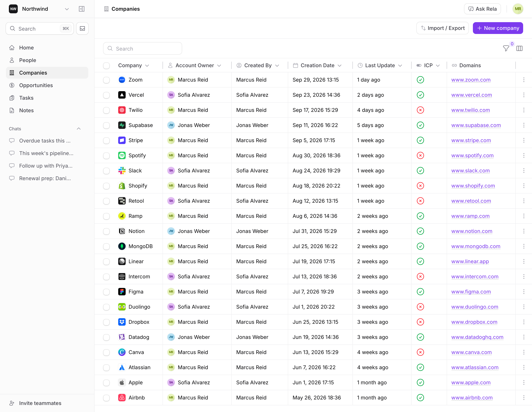Click the Twilio red ICP cross icon
This screenshot has width=532, height=412.
[420, 110]
